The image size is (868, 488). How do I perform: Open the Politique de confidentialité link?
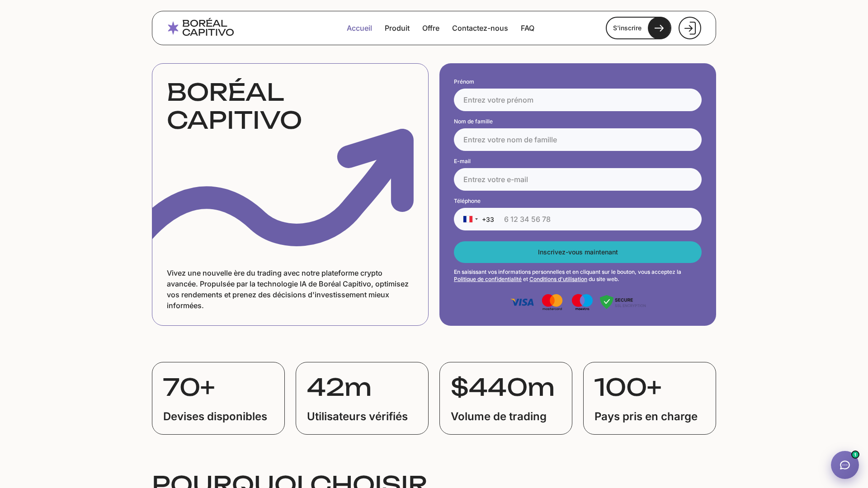point(488,279)
